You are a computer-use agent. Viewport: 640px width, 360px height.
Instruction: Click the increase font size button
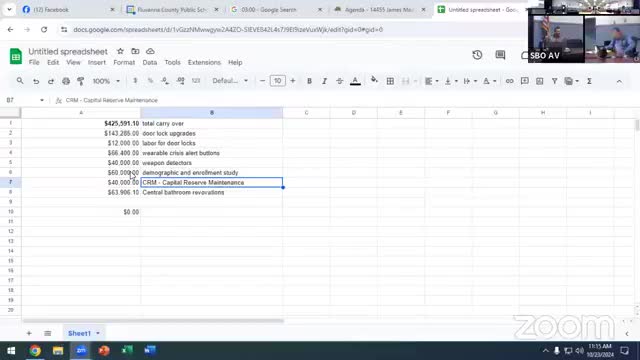(x=293, y=81)
